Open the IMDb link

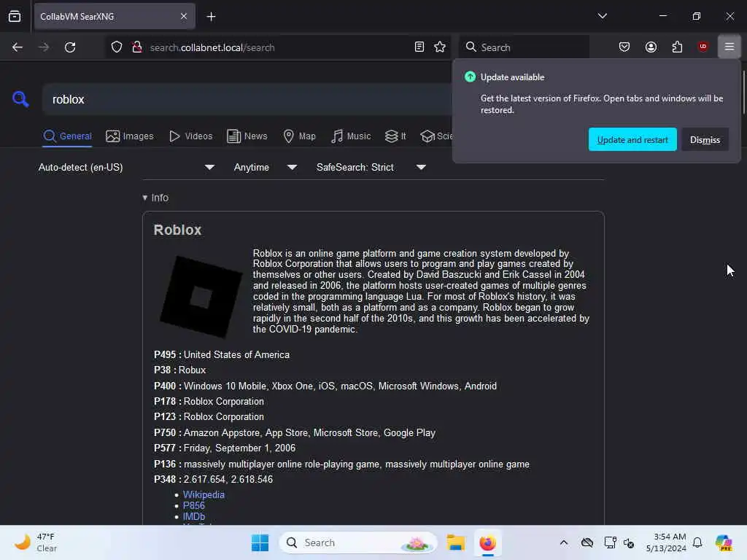click(x=194, y=517)
